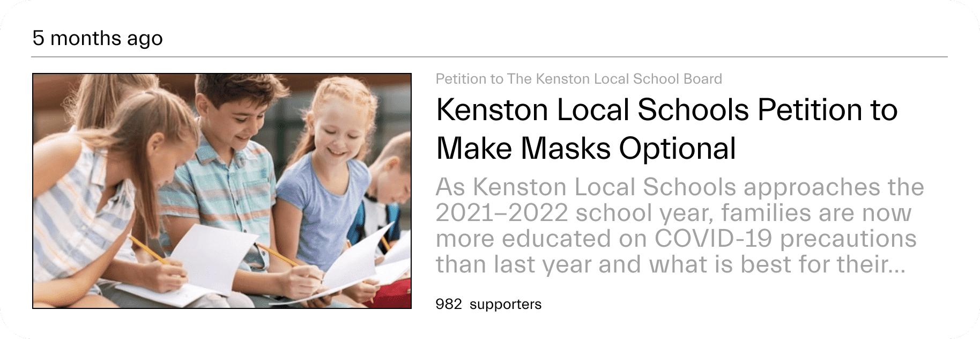Click 'Kenston Local School Board' in the petition target
Image resolution: width=980 pixels, height=339 pixels.
pos(629,79)
